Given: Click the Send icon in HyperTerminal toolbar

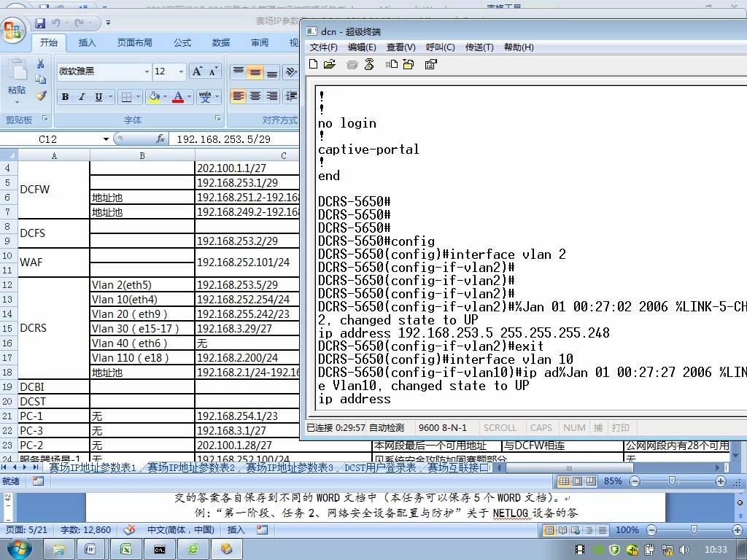Looking at the screenshot, I should [x=392, y=64].
